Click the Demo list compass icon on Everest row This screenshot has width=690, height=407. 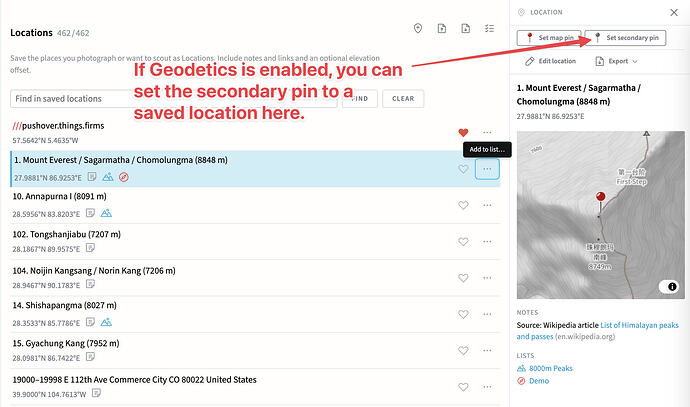124,177
